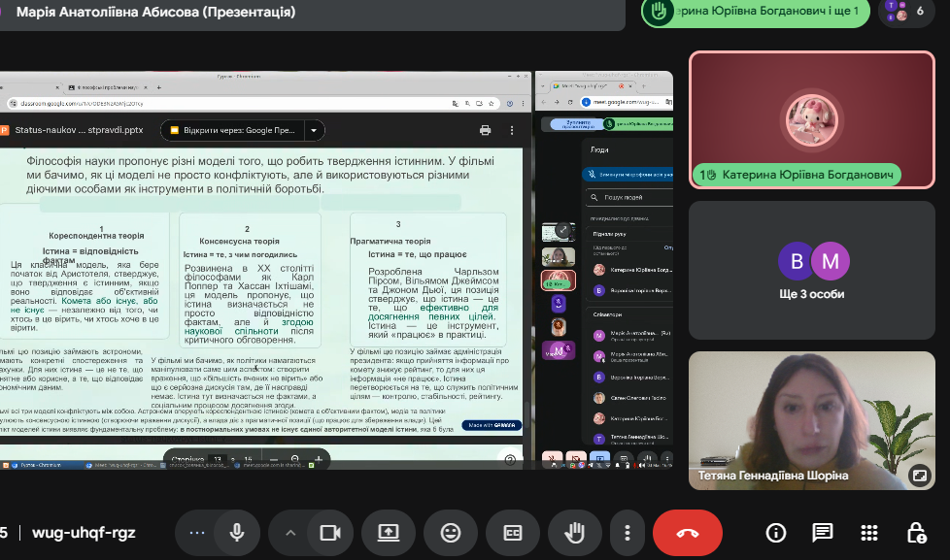The height and width of the screenshot is (560, 950).
Task: Open the Activities grid icon
Action: coord(869,532)
